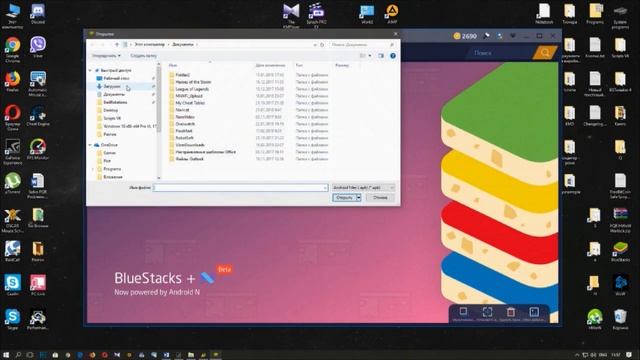This screenshot has width=640, height=360.
Task: Open view options dropdown arrow
Action: 370,56
